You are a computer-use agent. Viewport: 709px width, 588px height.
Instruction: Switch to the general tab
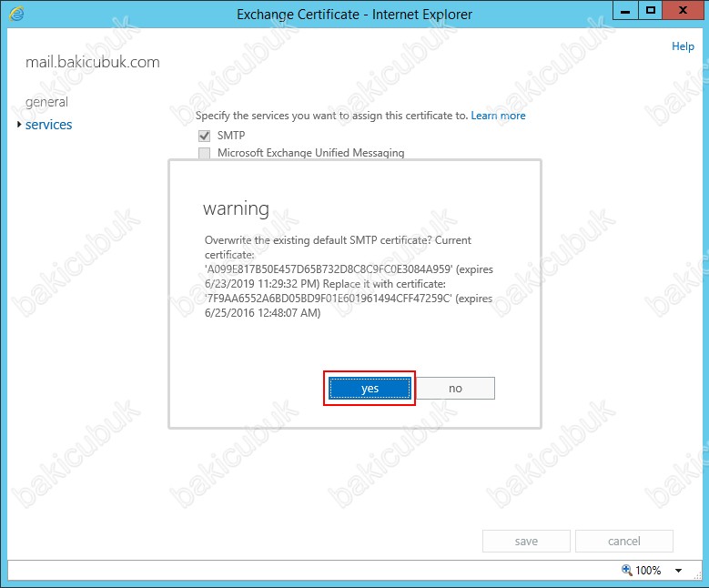[x=46, y=102]
